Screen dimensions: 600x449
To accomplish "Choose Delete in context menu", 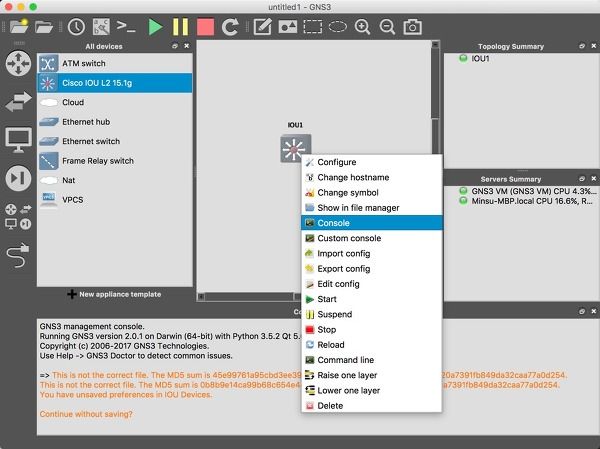I will [372, 406].
